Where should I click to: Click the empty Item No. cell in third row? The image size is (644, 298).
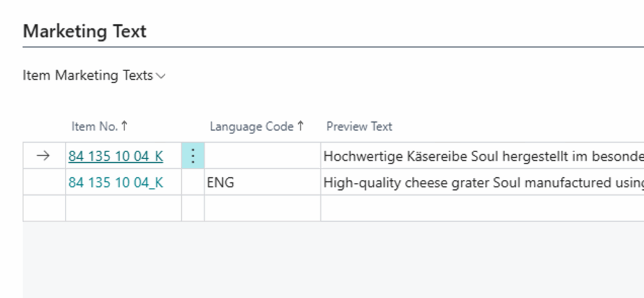tap(123, 208)
